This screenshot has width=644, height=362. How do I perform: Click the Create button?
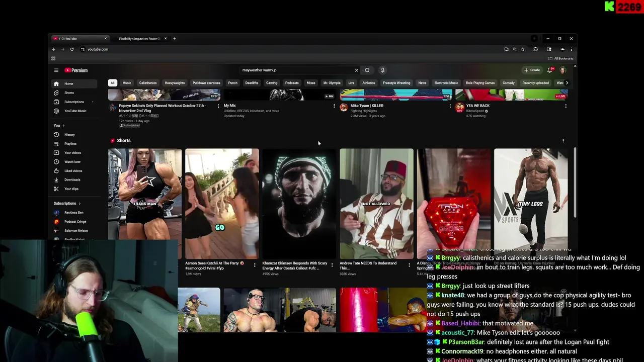click(x=532, y=70)
